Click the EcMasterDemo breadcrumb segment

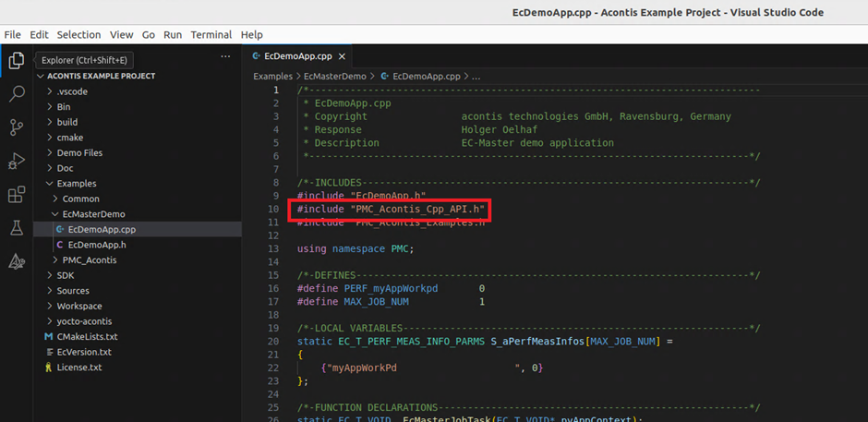(x=335, y=76)
